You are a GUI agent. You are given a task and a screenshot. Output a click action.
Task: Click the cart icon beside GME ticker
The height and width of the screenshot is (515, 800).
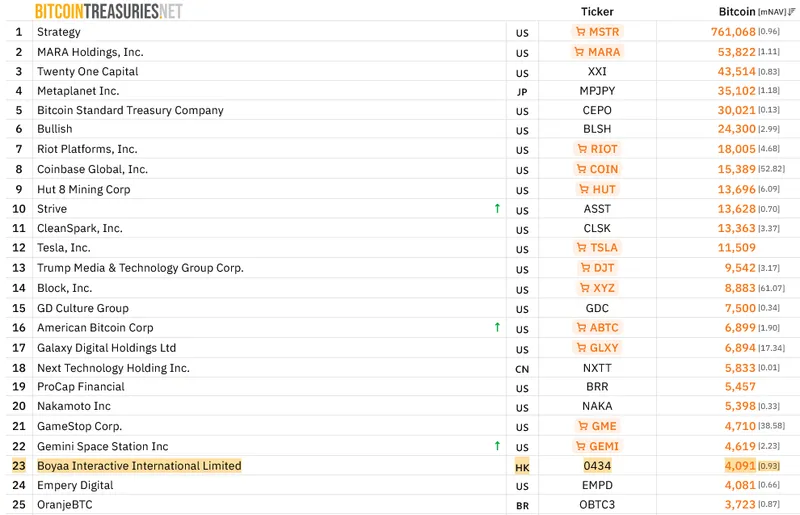pos(584,426)
